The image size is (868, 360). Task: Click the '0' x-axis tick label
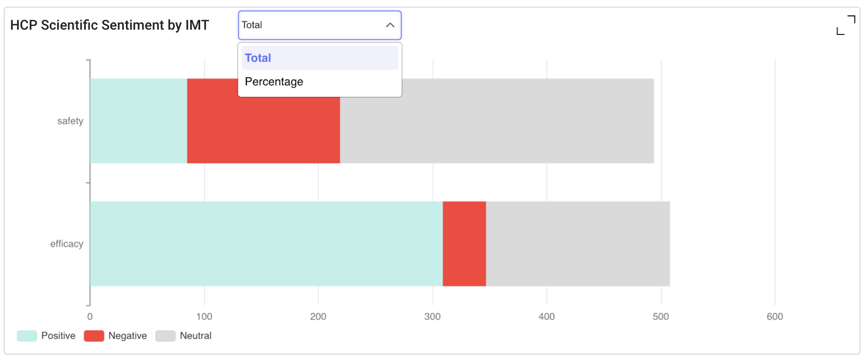coord(90,317)
